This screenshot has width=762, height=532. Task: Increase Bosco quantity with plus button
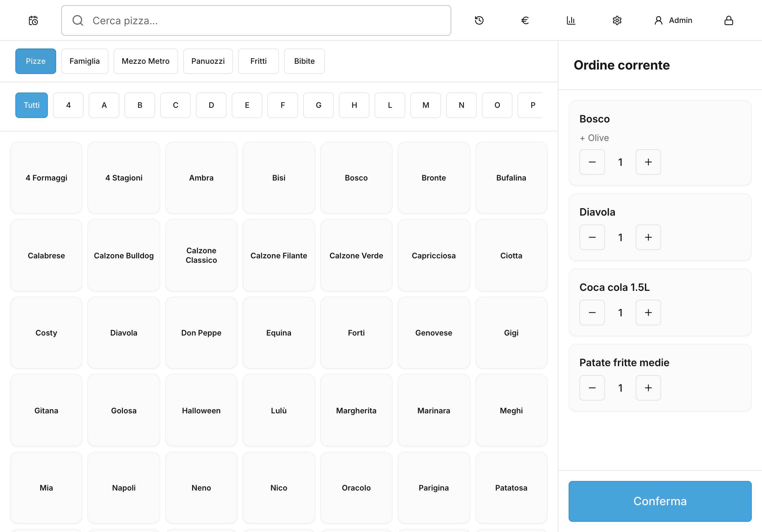pyautogui.click(x=648, y=162)
